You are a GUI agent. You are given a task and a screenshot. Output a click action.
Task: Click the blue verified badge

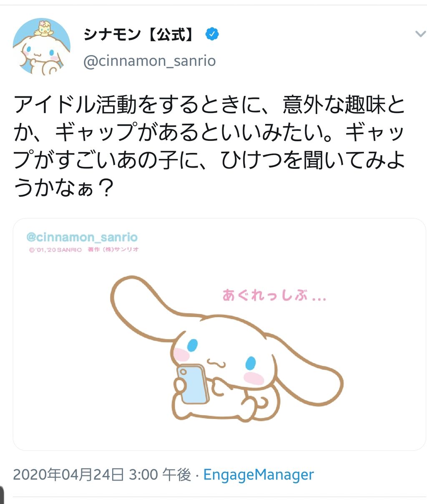[x=212, y=34]
